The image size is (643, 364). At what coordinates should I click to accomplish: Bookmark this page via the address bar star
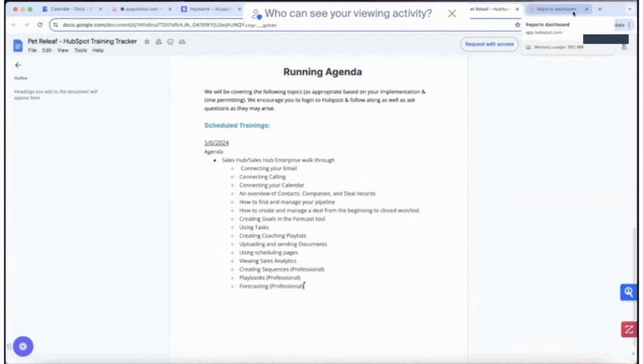pos(517,25)
